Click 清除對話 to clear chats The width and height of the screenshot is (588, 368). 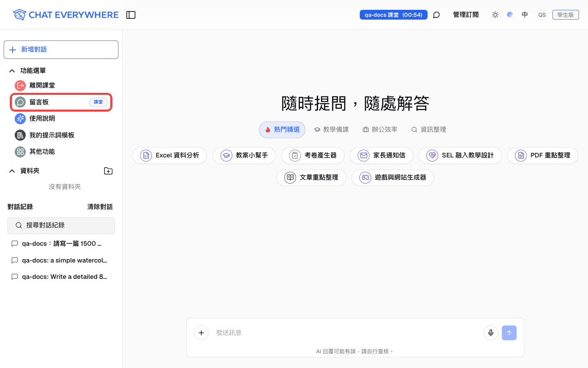point(100,207)
